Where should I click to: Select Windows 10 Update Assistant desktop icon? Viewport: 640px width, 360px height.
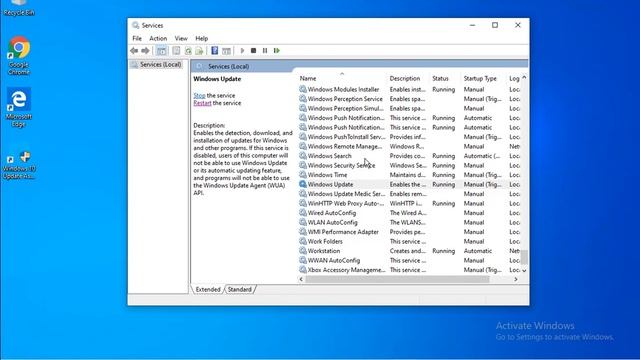[19, 165]
